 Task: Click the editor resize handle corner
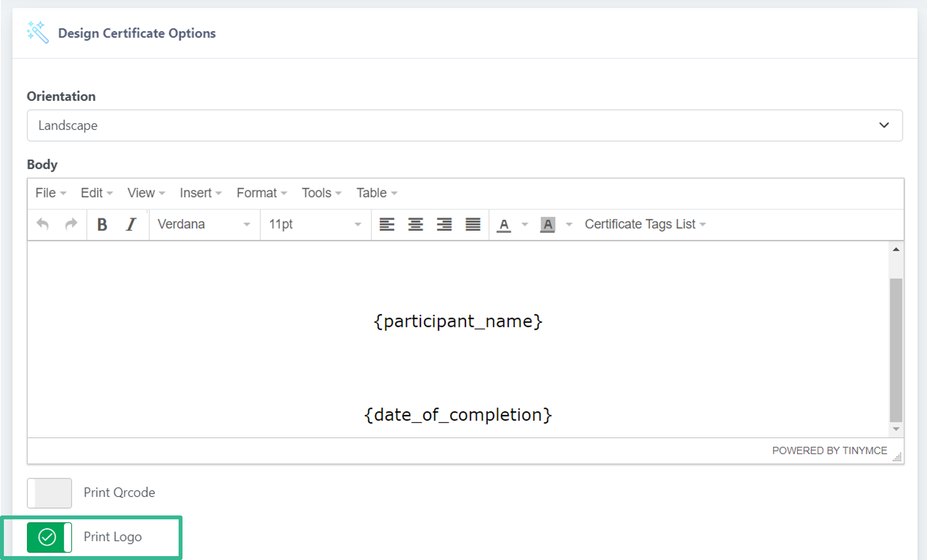click(x=897, y=457)
